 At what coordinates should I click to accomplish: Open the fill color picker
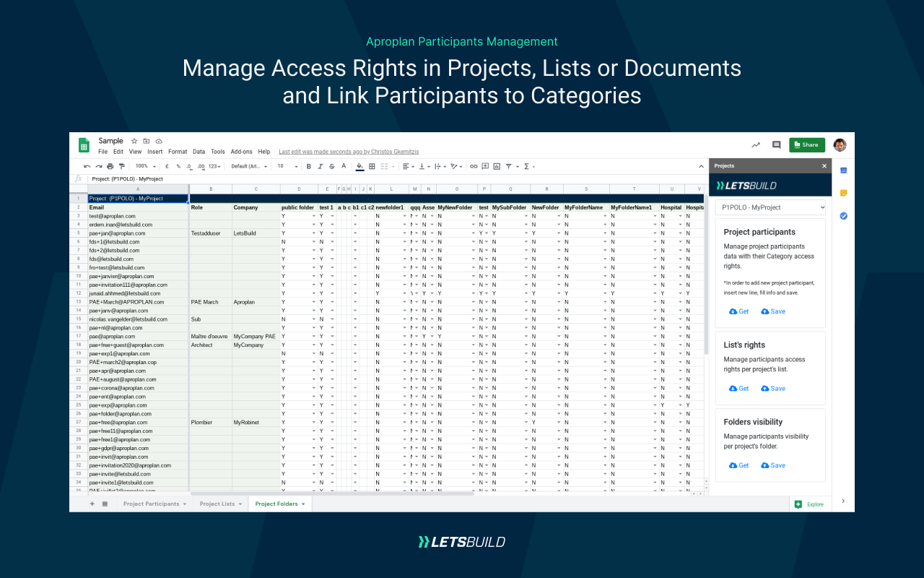pos(359,166)
